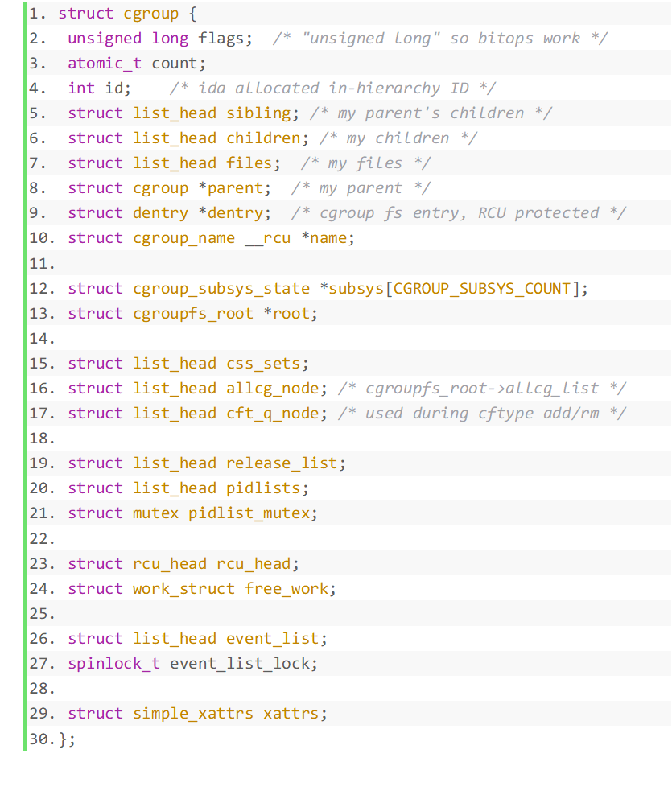This screenshot has height=799, width=672.
Task: Click 'struct rcu_head rcu_head;' on line 23
Action: click(x=183, y=564)
